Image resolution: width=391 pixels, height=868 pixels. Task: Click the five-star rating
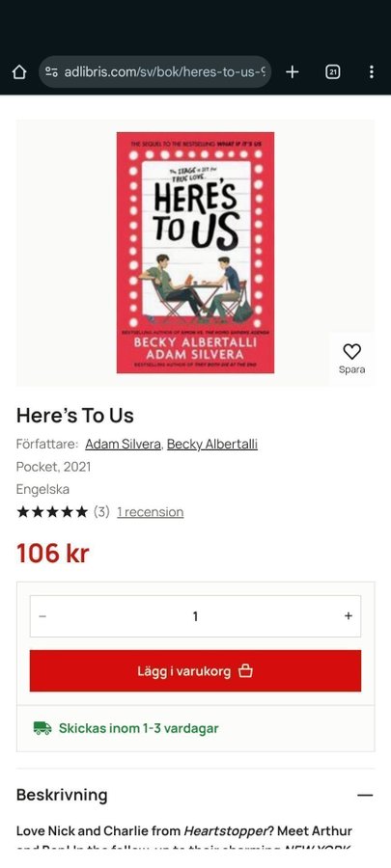click(52, 512)
